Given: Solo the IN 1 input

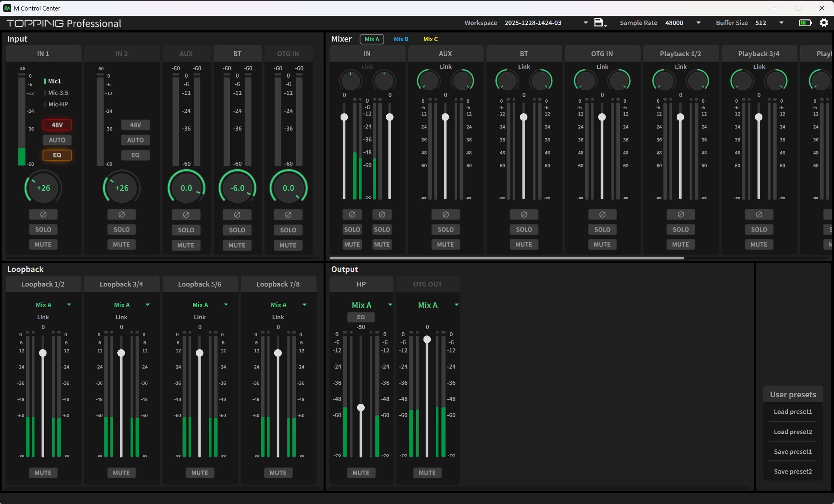Looking at the screenshot, I should [x=43, y=230].
